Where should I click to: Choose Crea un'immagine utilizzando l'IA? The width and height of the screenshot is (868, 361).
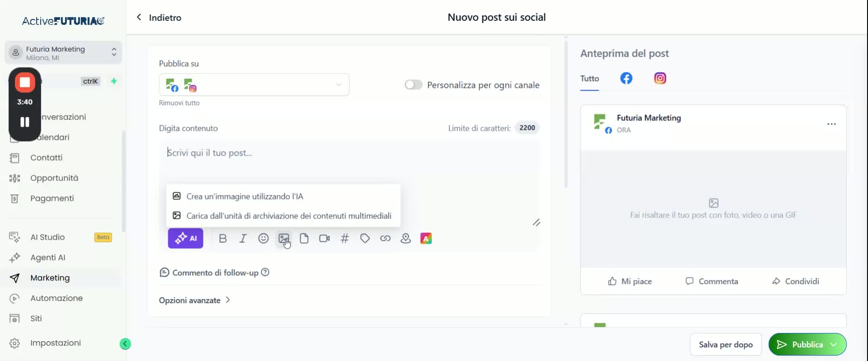(x=283, y=196)
